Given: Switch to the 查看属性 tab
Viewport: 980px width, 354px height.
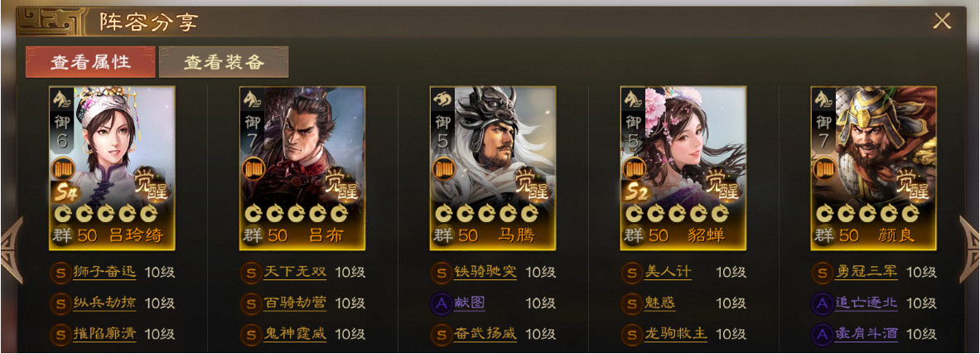Looking at the screenshot, I should coord(90,62).
